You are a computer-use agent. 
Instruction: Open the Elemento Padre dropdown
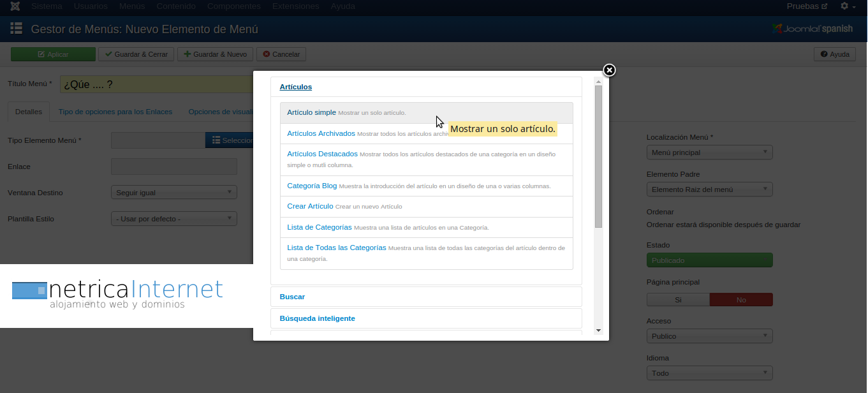point(709,189)
